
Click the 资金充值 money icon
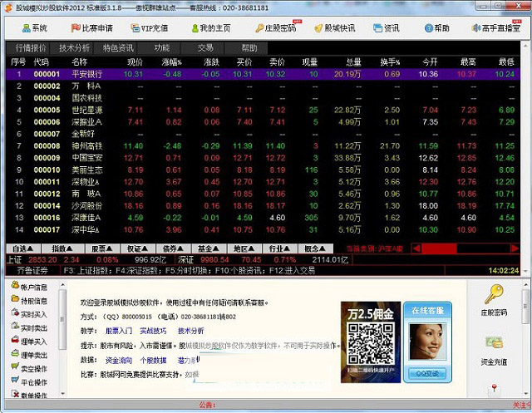click(494, 342)
